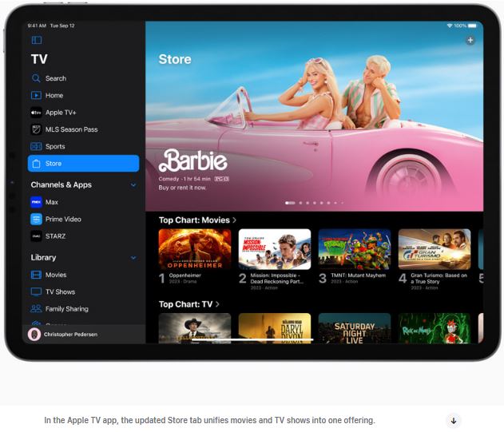Toggle the sidebar panel icon
Screen dimensions: 504x432
[x=37, y=40]
